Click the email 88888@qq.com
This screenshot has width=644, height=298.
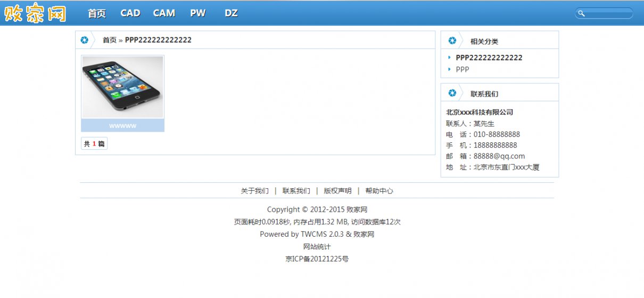coord(499,156)
